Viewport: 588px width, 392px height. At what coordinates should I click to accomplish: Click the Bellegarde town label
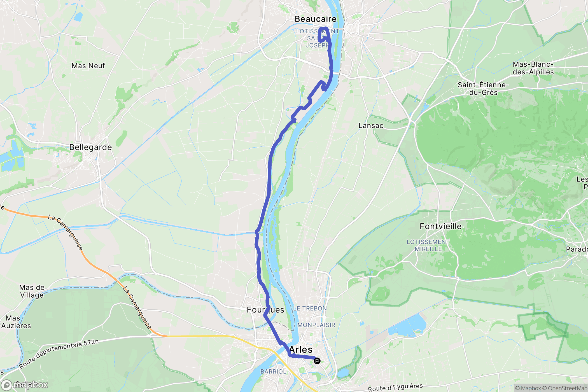(90, 147)
